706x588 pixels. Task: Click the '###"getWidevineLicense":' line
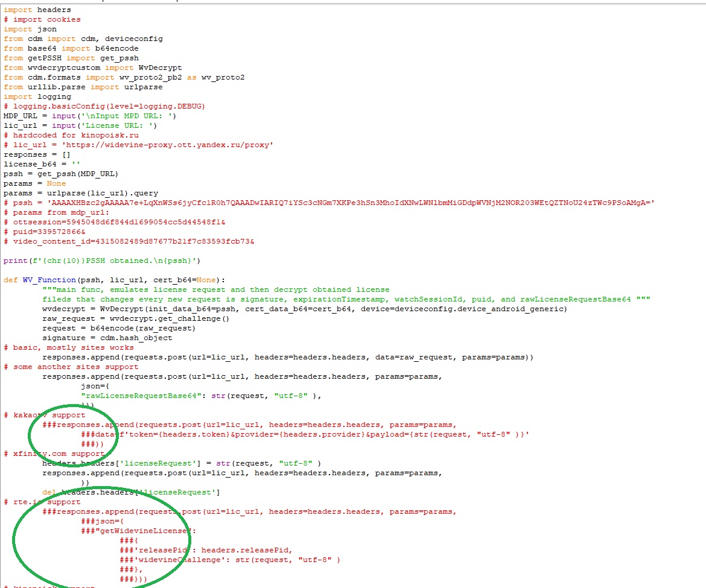[139, 532]
